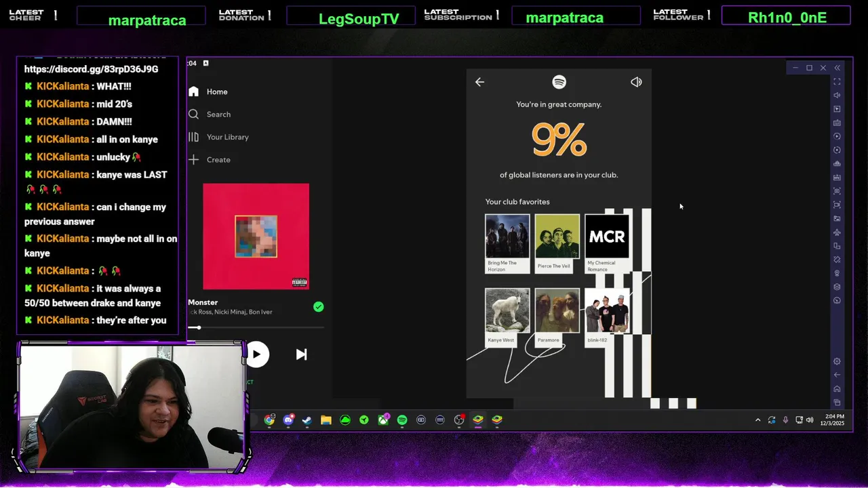Click the plus icon beside Create

[193, 160]
